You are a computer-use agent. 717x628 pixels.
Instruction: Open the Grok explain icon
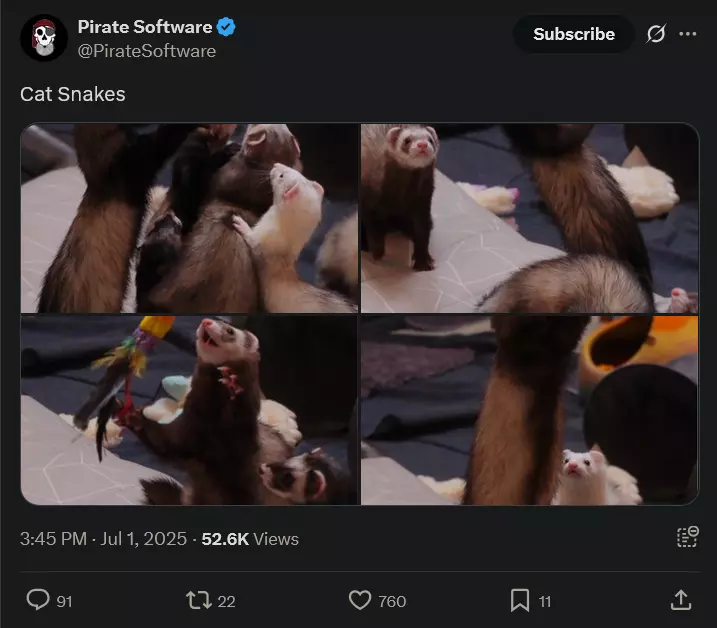click(656, 34)
